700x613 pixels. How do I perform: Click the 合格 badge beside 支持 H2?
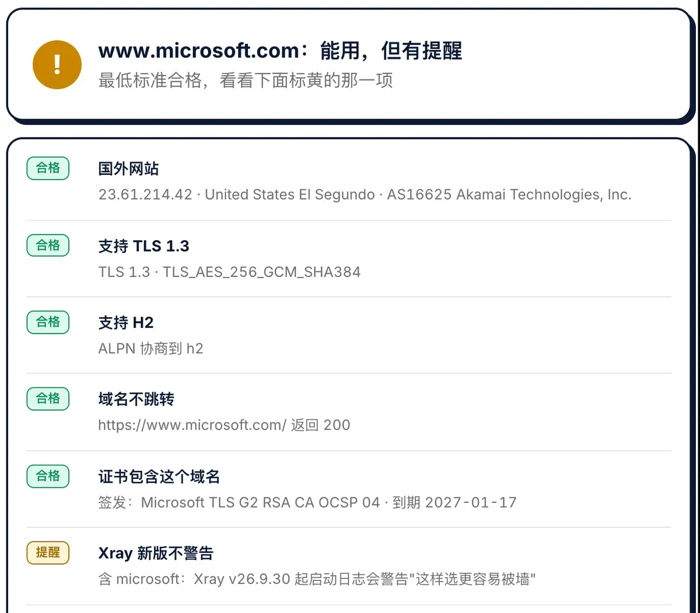click(48, 321)
